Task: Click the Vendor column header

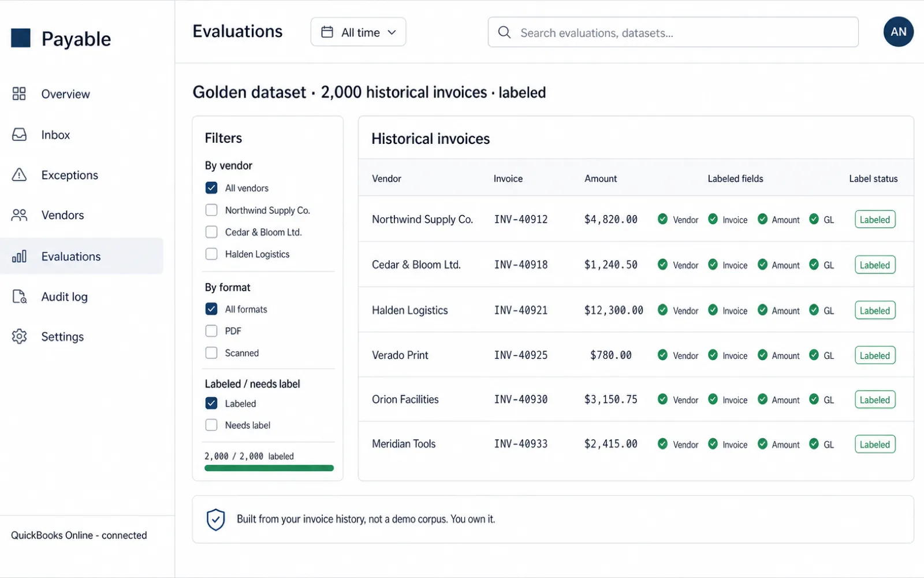Action: (386, 179)
